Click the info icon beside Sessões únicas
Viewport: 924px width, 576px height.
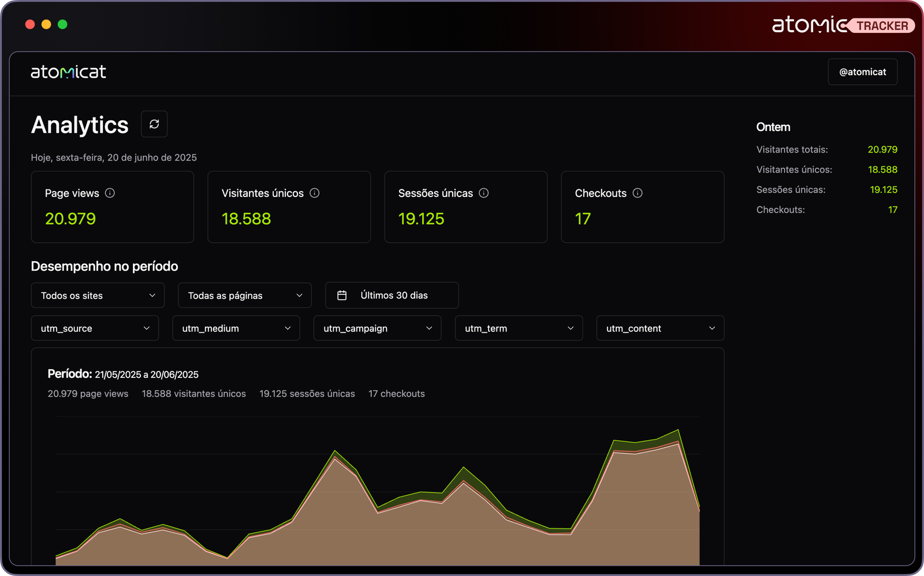(484, 193)
